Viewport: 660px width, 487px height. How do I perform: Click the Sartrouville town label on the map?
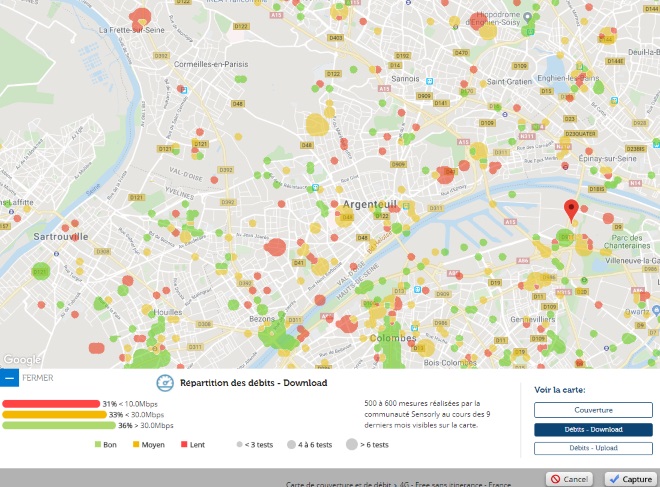click(x=61, y=236)
